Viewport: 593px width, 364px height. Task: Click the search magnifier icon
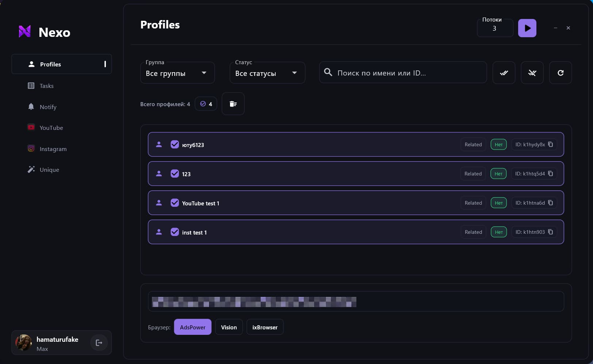328,72
